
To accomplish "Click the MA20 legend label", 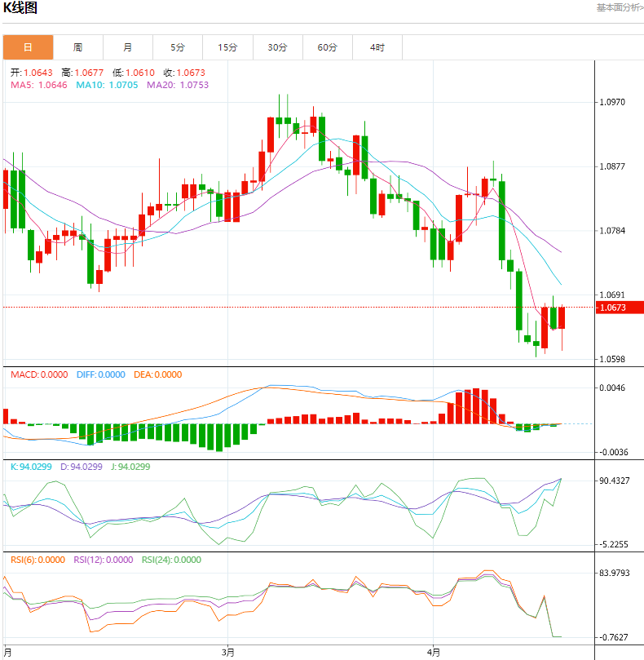I will (x=177, y=85).
